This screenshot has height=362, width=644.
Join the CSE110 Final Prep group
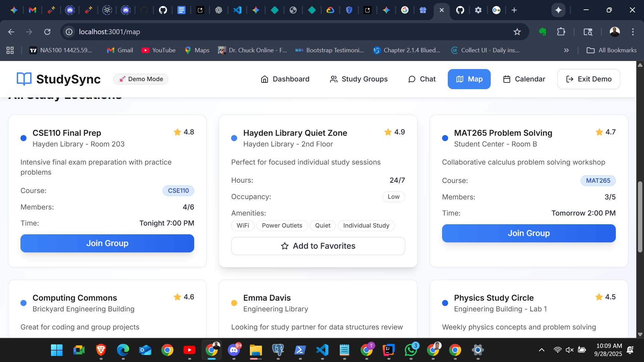107,243
